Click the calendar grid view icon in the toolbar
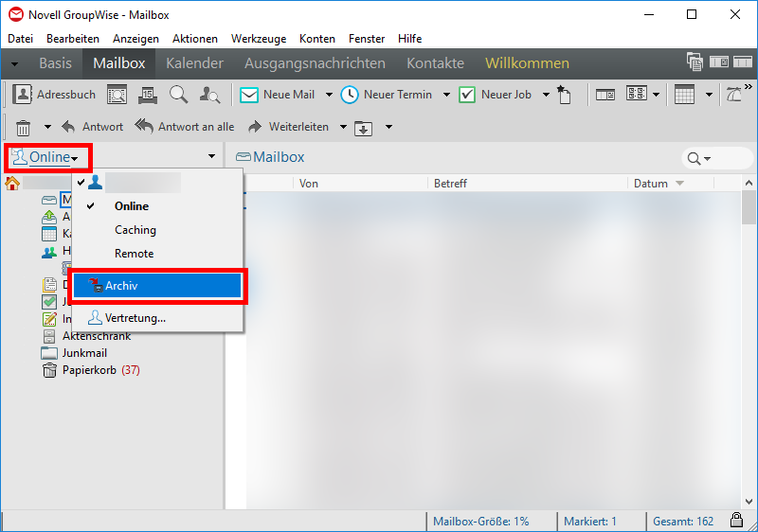 point(684,95)
